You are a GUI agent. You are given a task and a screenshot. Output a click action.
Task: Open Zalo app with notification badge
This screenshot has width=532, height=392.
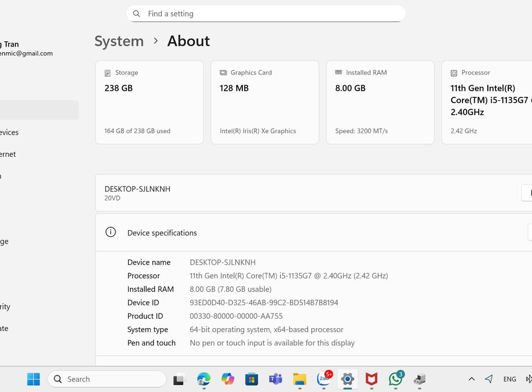point(324,379)
